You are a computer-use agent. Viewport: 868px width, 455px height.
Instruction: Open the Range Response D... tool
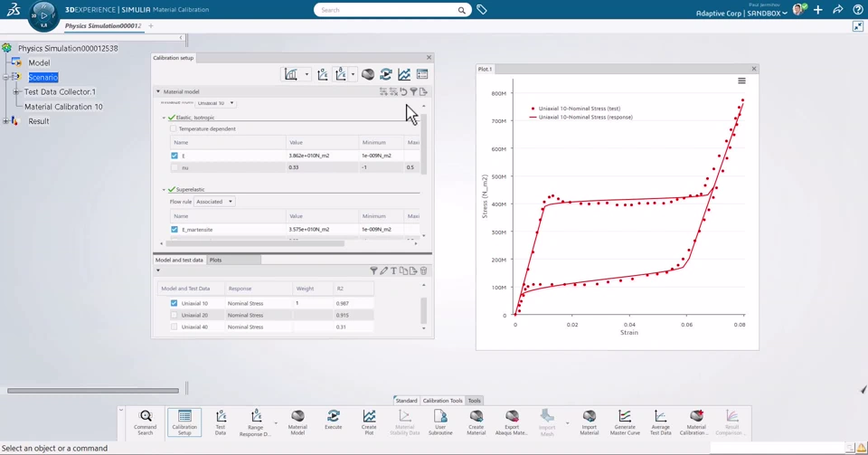(255, 423)
